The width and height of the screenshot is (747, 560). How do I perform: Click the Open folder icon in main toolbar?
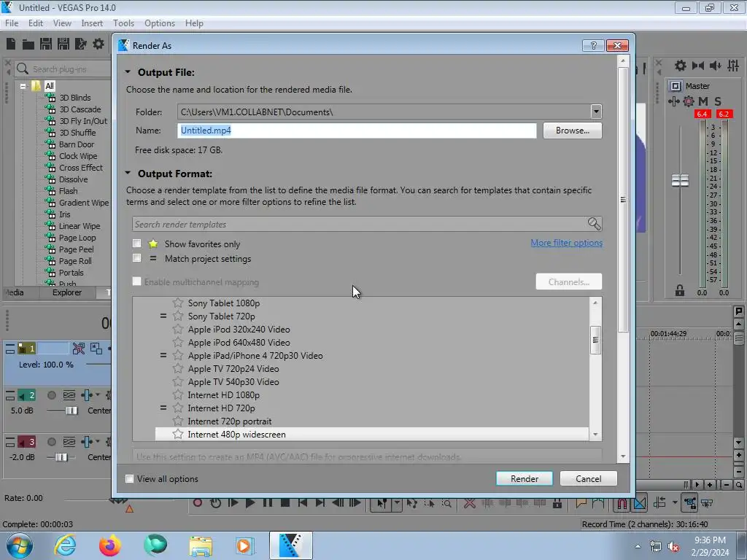pos(28,44)
